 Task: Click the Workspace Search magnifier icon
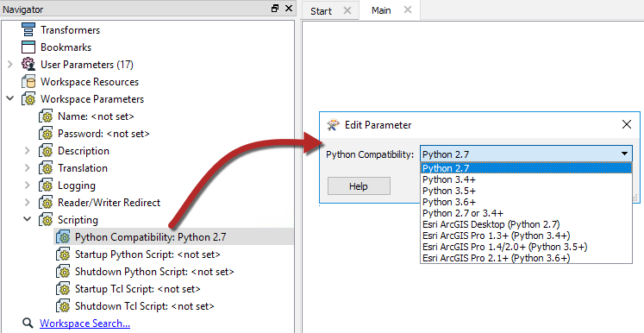(x=28, y=324)
